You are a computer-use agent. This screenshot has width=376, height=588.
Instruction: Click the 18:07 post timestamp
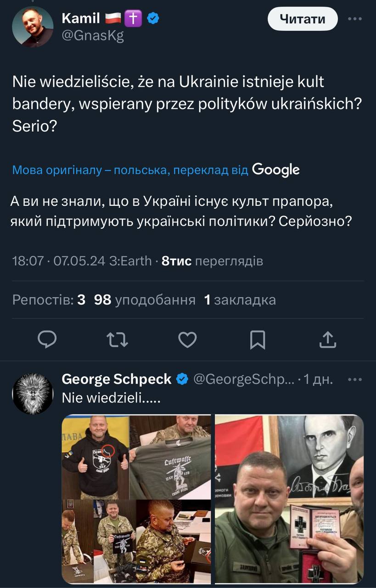tap(28, 261)
